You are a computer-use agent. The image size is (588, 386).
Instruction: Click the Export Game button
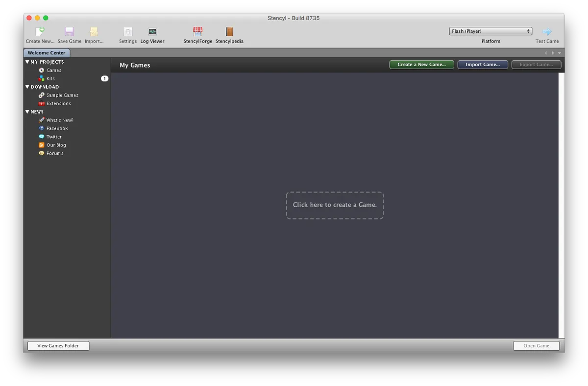click(x=536, y=65)
